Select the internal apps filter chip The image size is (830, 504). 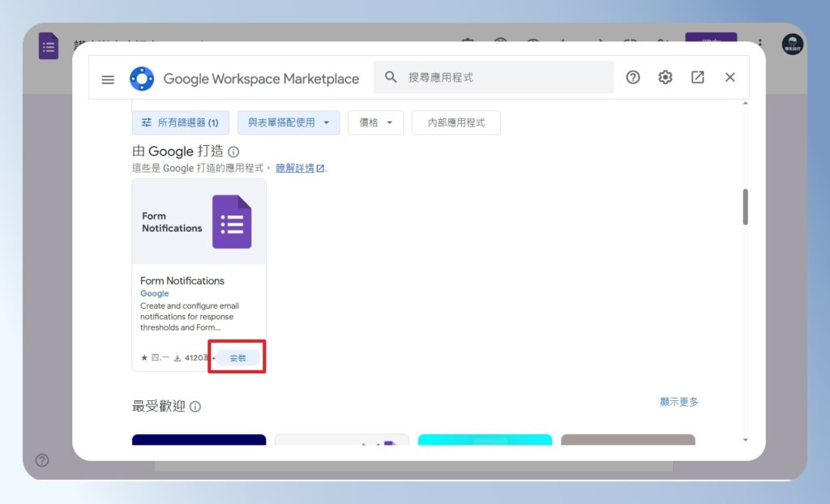click(x=456, y=123)
